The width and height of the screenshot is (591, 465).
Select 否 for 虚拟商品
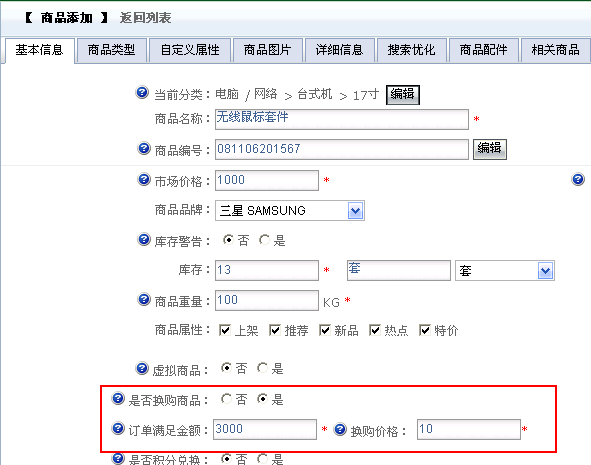226,368
